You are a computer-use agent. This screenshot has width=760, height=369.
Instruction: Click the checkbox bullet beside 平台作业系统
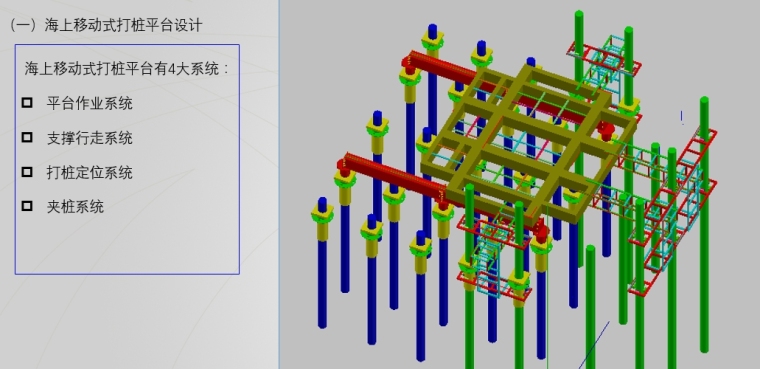[27, 103]
